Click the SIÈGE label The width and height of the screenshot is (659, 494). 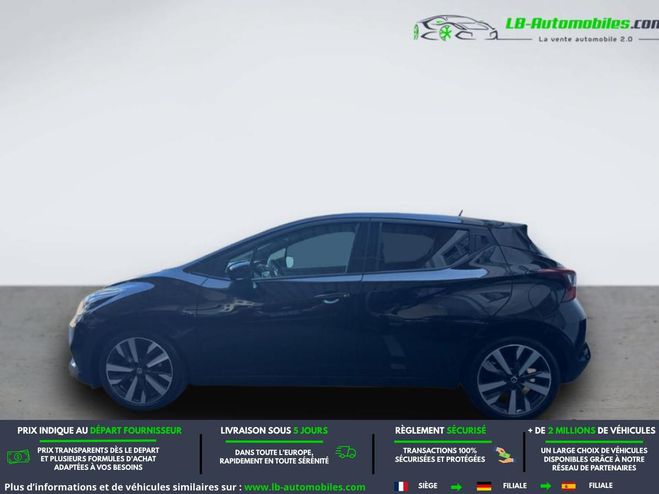point(427,486)
